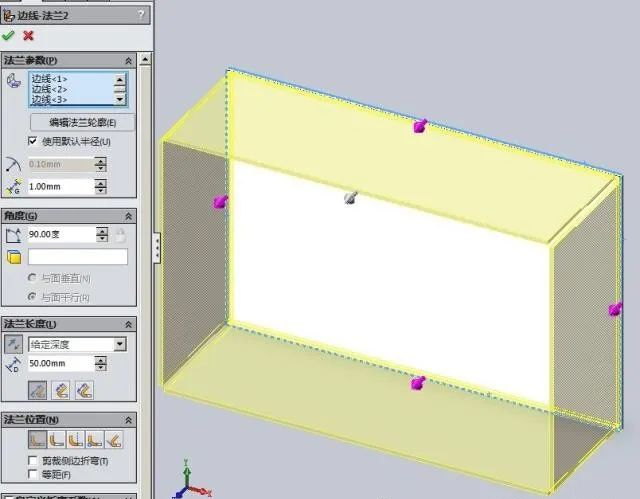Screen dimensions: 640x499
Task: Decrease the 90.00度 angle value
Action: 102,238
